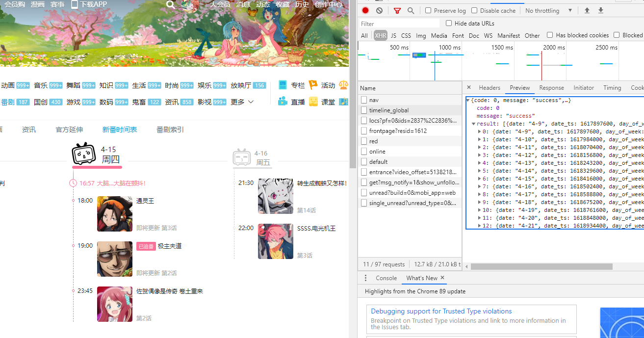Open the Timing tab
Viewport: 644px width, 338px height.
pos(612,87)
